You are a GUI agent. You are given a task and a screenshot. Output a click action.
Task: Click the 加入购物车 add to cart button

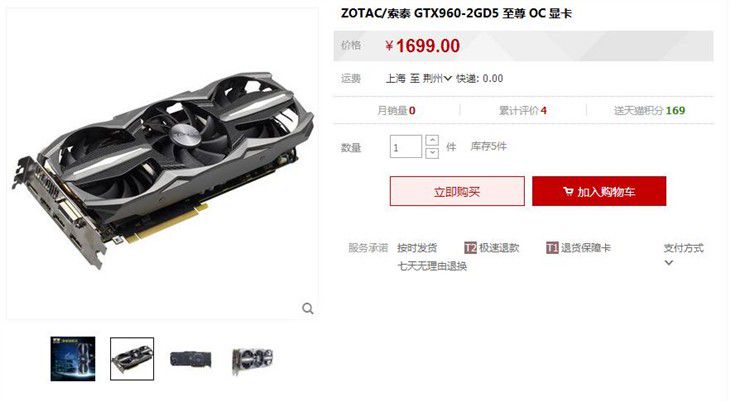pyautogui.click(x=599, y=191)
